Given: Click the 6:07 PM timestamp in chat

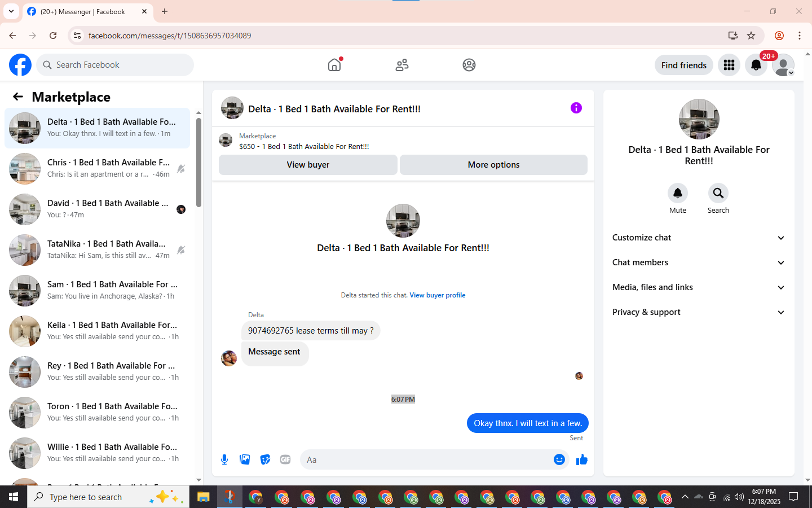Looking at the screenshot, I should pyautogui.click(x=403, y=400).
